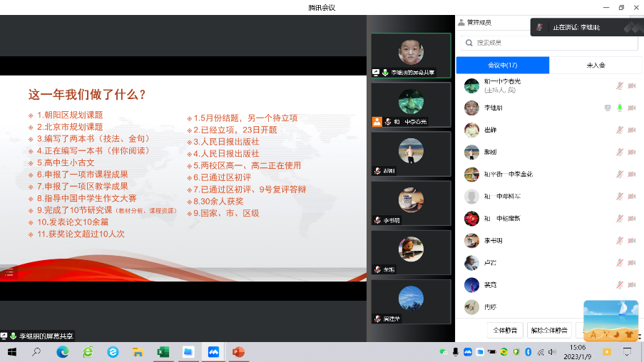Click the Tencent Meeting taskbar icon
Viewport: 644px width, 362px height.
pos(213,352)
